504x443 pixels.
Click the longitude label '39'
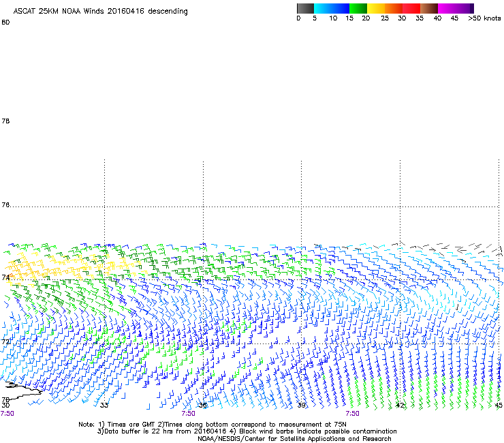(x=301, y=406)
